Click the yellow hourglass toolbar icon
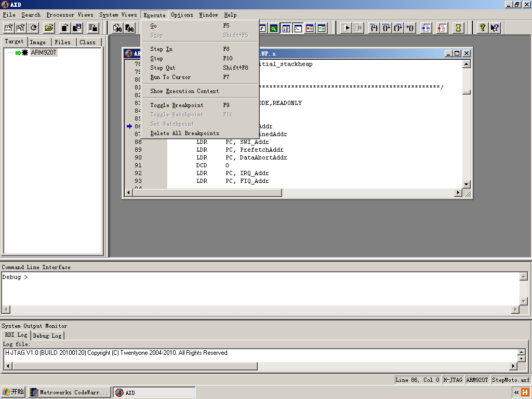The width and height of the screenshot is (532, 399). (458, 28)
